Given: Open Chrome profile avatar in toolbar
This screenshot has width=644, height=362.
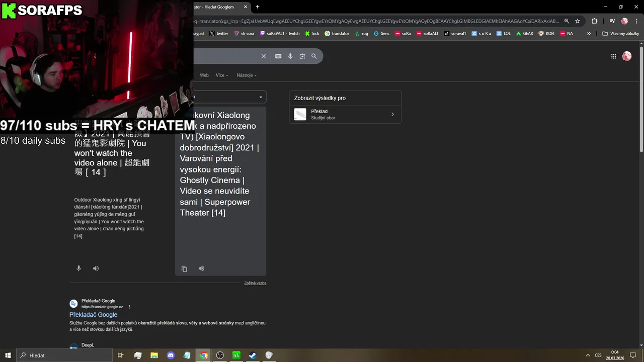Looking at the screenshot, I should tap(624, 21).
